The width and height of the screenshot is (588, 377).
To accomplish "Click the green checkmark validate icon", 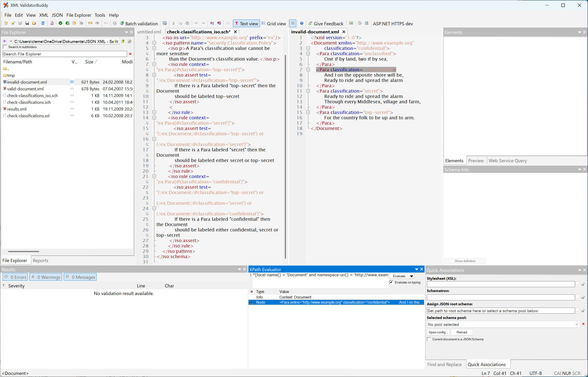I will pos(60,23).
